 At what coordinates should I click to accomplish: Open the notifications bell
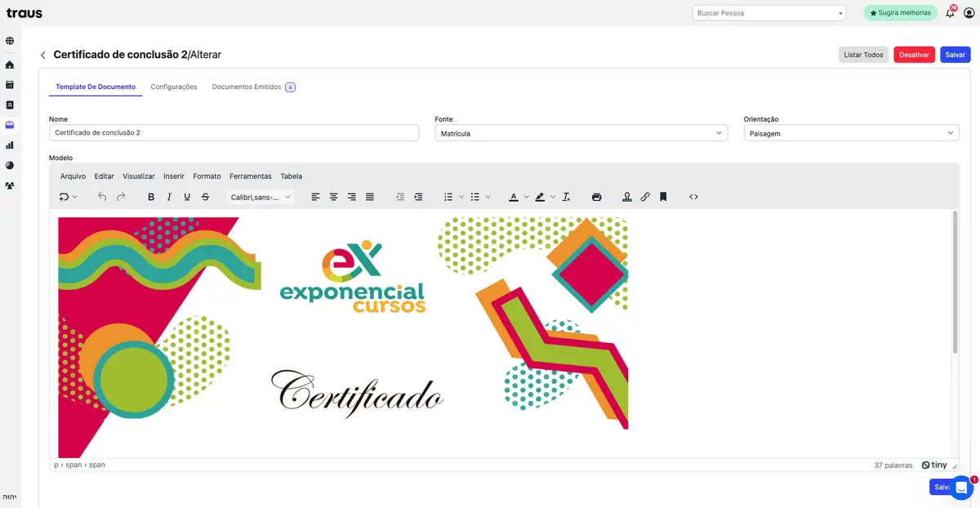click(x=951, y=13)
